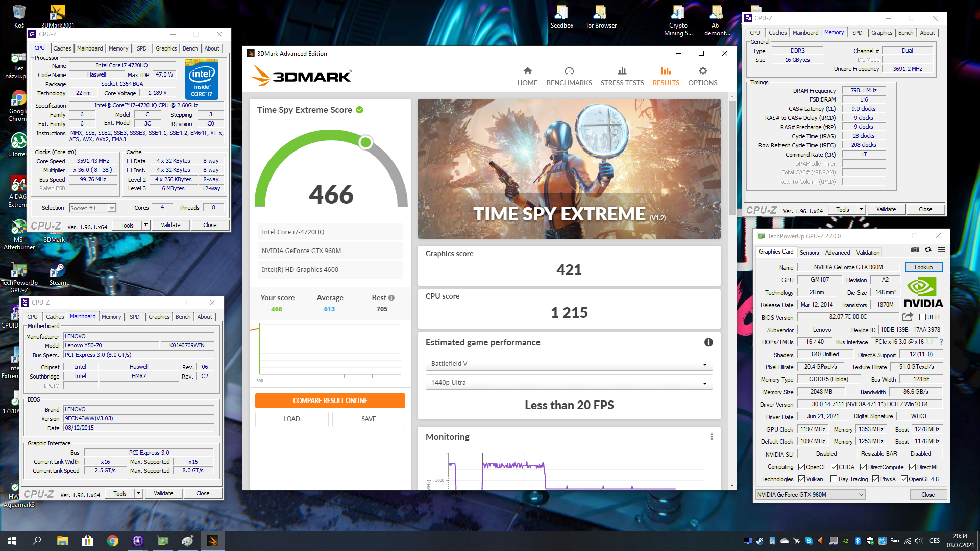Open the Windows Start menu

(x=12, y=541)
